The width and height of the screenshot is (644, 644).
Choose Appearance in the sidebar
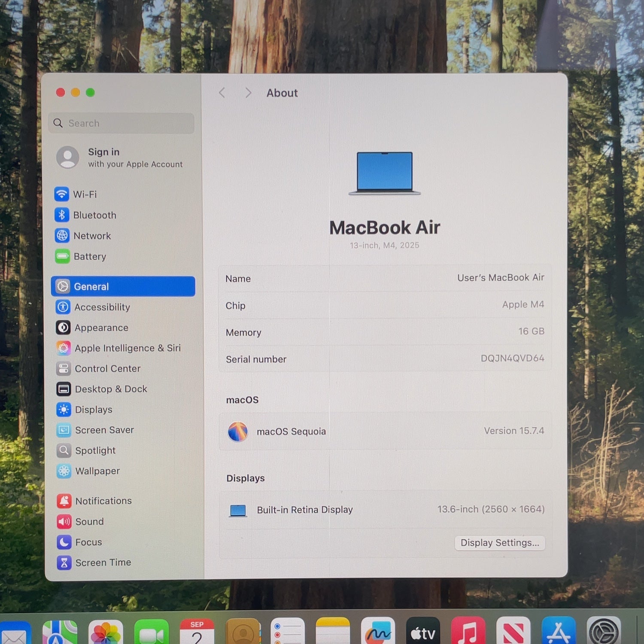(92, 328)
